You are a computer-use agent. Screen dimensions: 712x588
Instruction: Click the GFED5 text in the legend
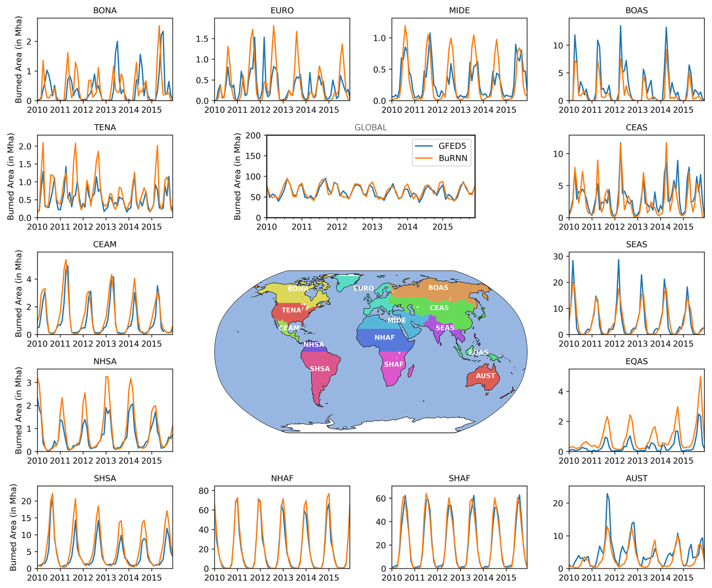click(452, 146)
